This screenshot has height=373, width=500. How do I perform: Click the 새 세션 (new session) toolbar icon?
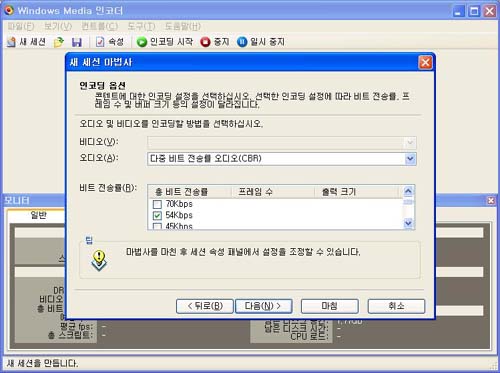click(11, 42)
